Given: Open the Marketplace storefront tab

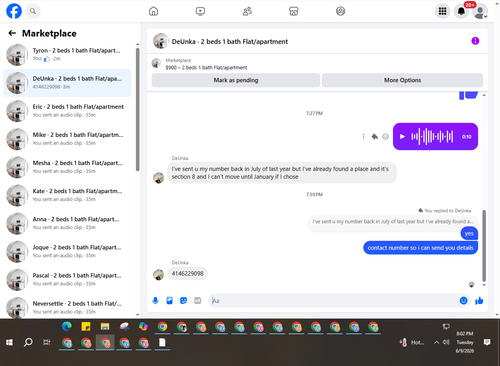Looking at the screenshot, I should point(293,11).
